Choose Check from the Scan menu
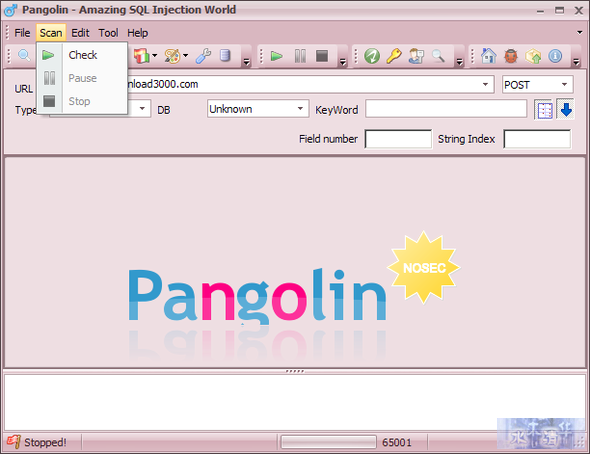The width and height of the screenshot is (590, 454). tap(82, 55)
